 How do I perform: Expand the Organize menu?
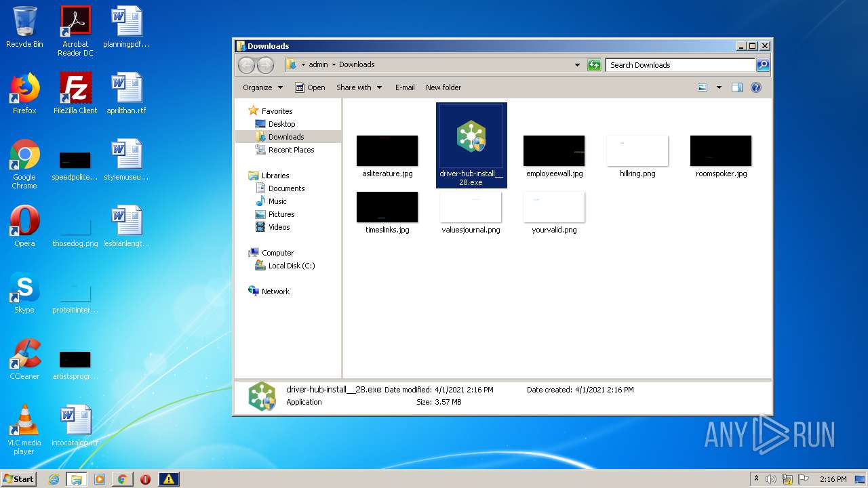[262, 87]
